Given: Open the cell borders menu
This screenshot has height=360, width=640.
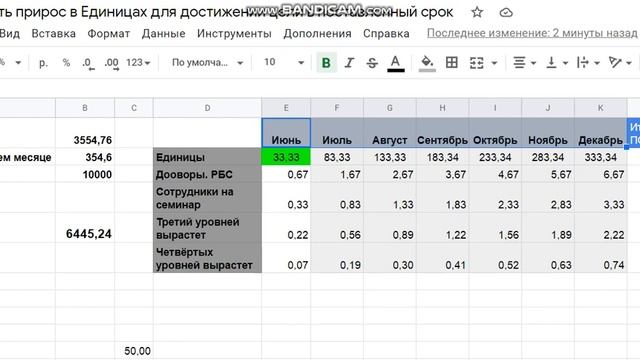Looking at the screenshot, I should pyautogui.click(x=451, y=62).
